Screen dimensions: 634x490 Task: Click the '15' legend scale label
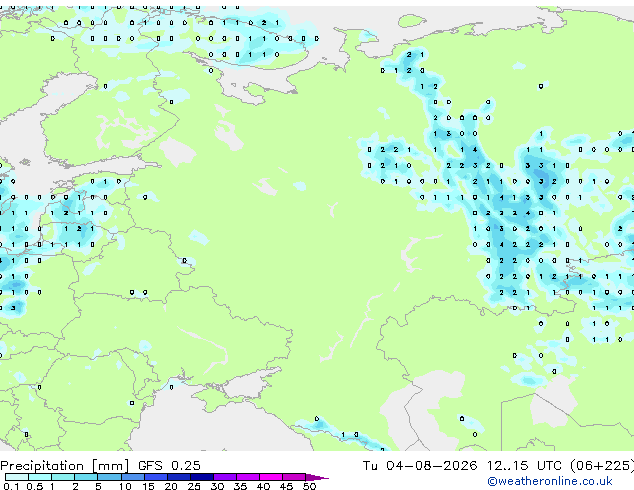click(148, 486)
